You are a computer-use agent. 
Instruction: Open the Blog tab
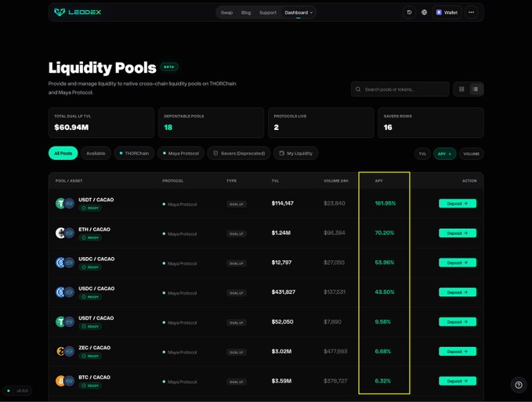pyautogui.click(x=246, y=13)
